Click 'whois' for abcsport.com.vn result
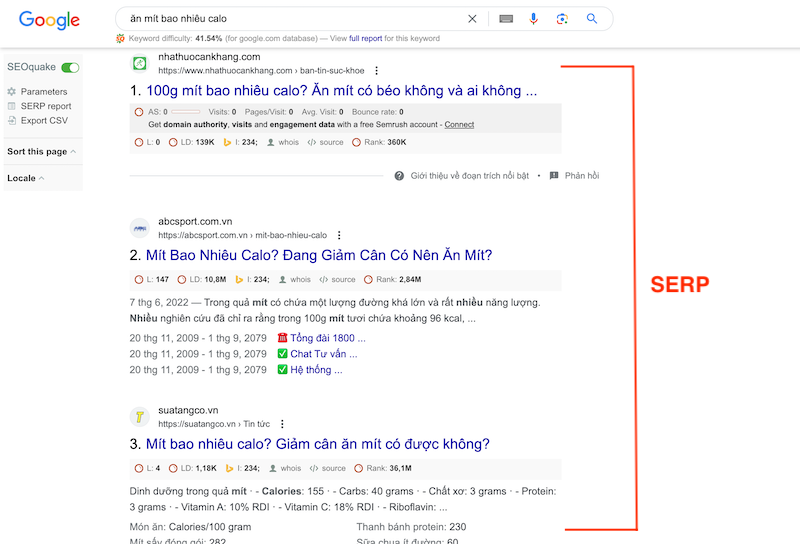Screen dimensions: 800x544 pyautogui.click(x=295, y=280)
